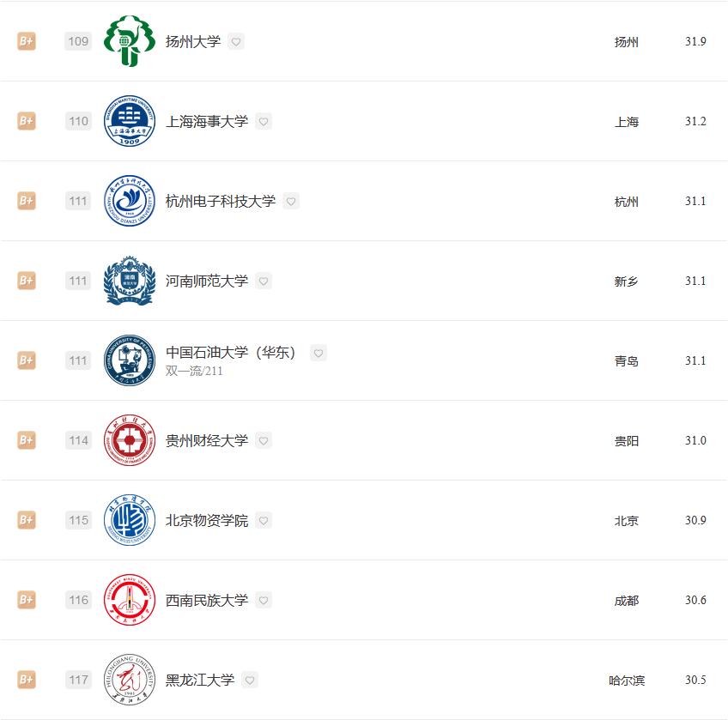
Task: Click the Shanghai Maritime University (上海海事大学) logo
Action: pos(130,121)
